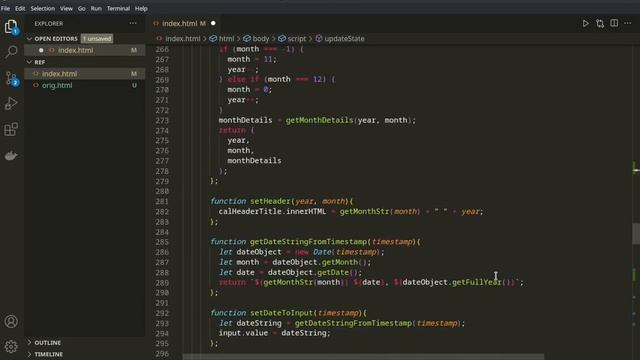This screenshot has width=640, height=360.
Task: Split the editor right
Action: tap(614, 23)
